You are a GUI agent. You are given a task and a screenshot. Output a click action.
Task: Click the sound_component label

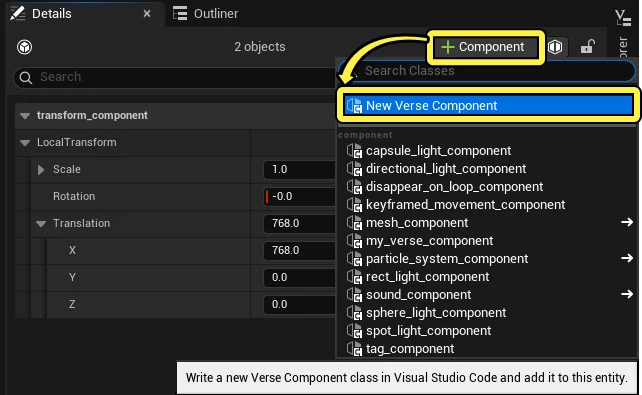pyautogui.click(x=418, y=295)
